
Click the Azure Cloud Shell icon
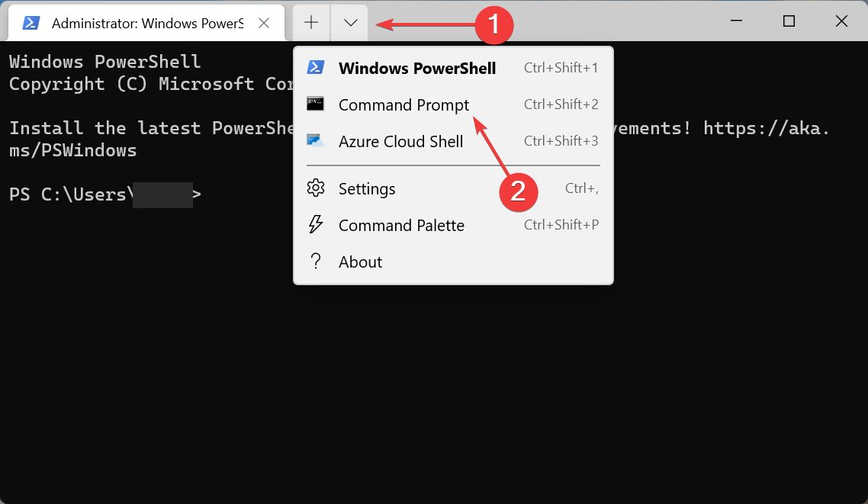coord(316,141)
